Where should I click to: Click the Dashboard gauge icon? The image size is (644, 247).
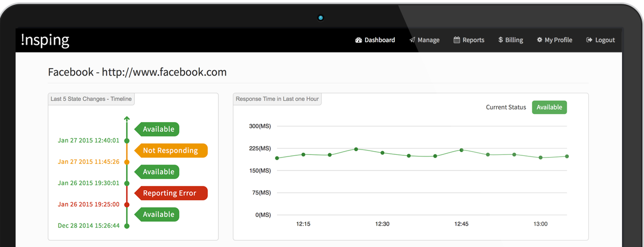pyautogui.click(x=358, y=40)
